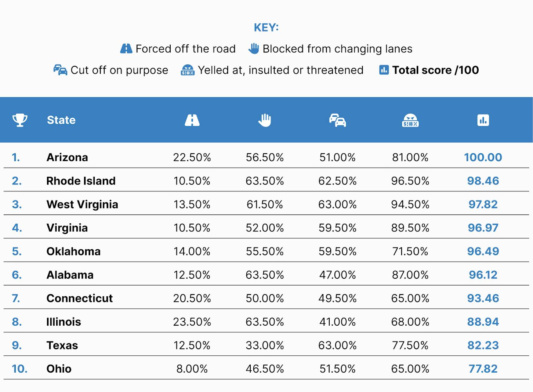Click the yelled at car header icon
The width and height of the screenshot is (533, 392).
pos(410,120)
